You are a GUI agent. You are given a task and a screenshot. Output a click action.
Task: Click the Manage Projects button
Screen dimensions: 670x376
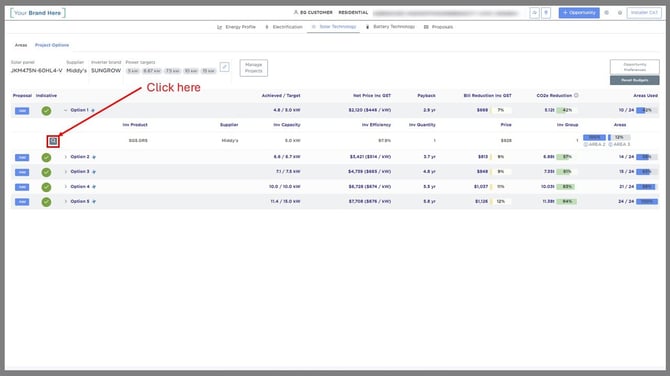[253, 68]
